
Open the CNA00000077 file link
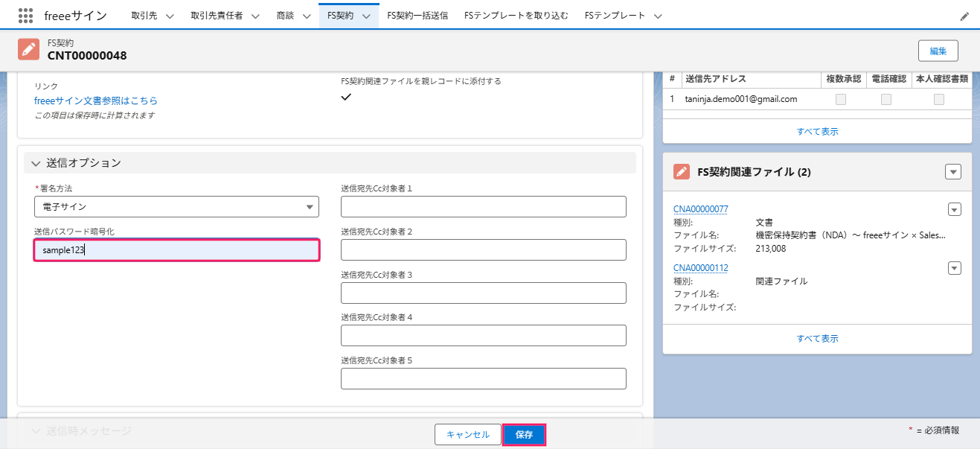[701, 209]
